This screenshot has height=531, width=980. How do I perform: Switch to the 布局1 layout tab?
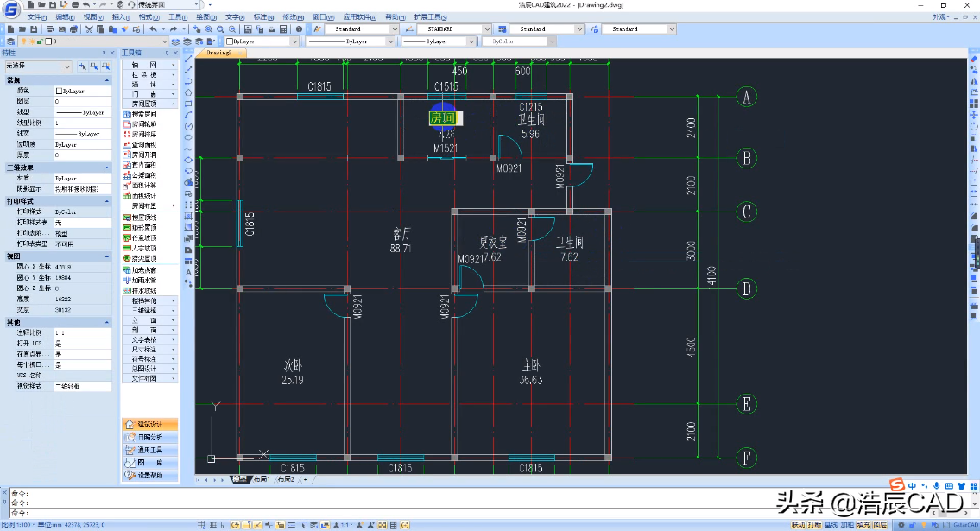pyautogui.click(x=262, y=479)
